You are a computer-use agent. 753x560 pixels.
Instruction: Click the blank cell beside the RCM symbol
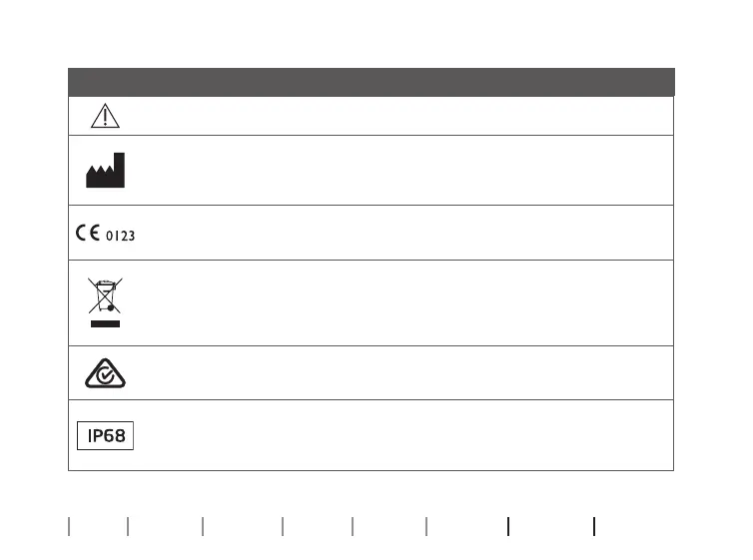(x=399, y=372)
